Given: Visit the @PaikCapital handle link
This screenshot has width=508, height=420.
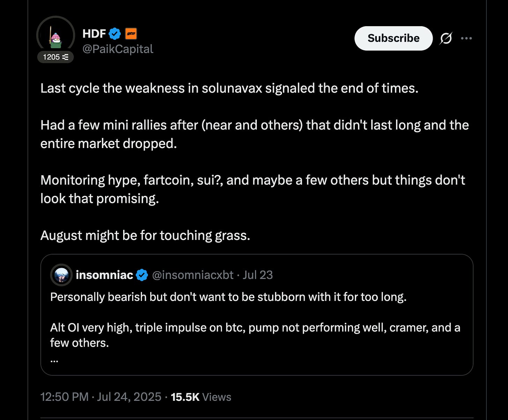Looking at the screenshot, I should 118,49.
